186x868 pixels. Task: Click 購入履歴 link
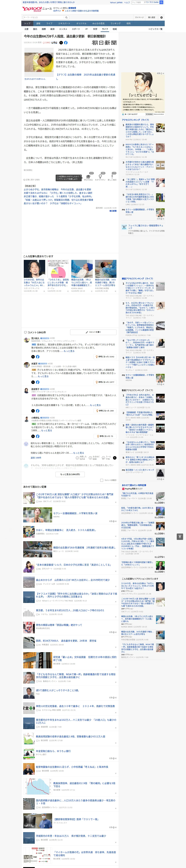click(151, 18)
